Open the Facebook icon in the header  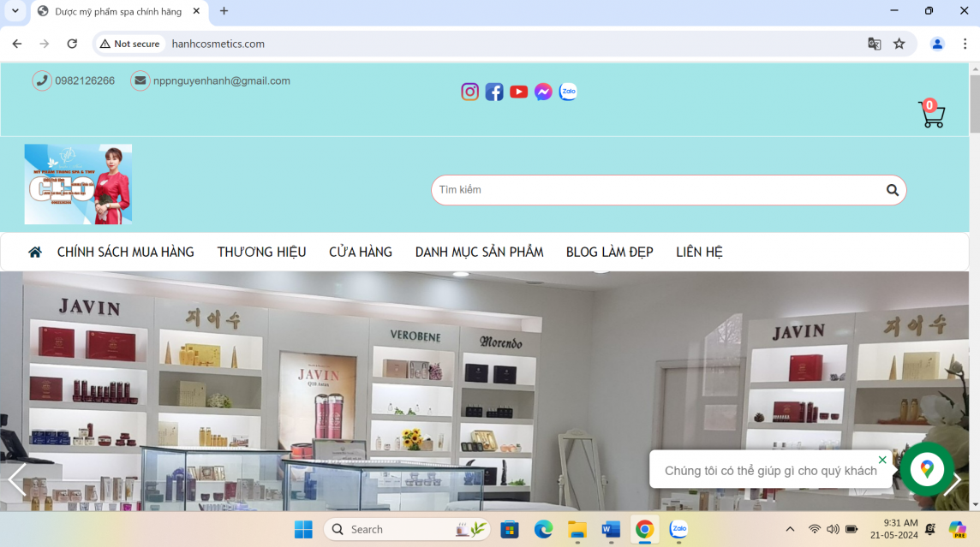coord(494,92)
